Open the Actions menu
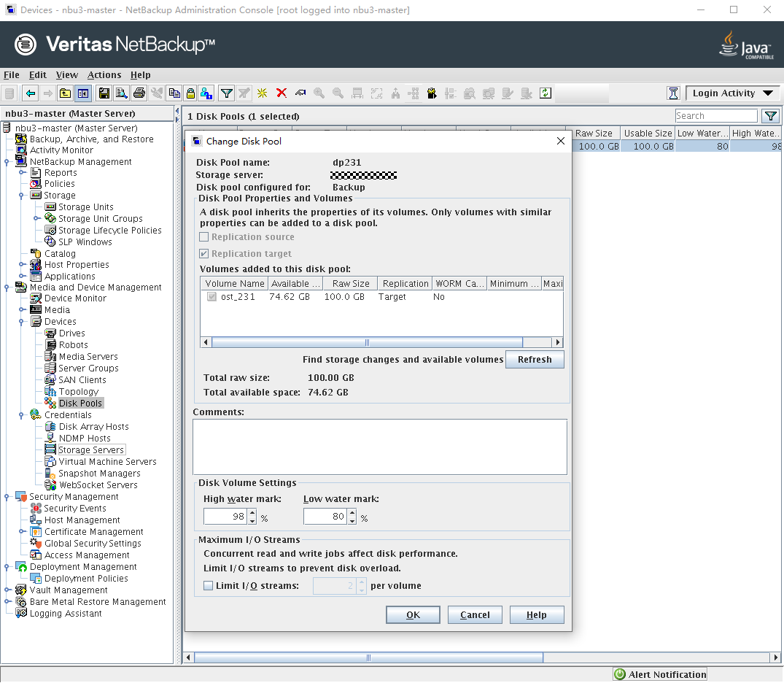This screenshot has height=683, width=784. (104, 75)
